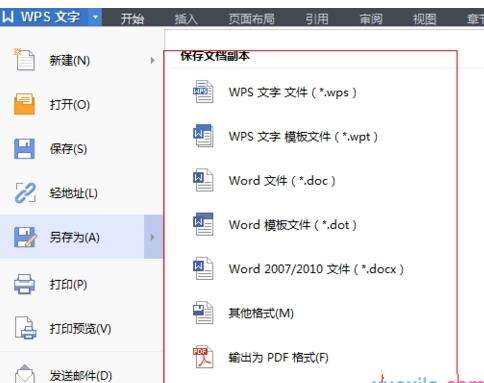Click the Send Mail envelope icon
Image resolution: width=484 pixels, height=383 pixels.
[25, 374]
